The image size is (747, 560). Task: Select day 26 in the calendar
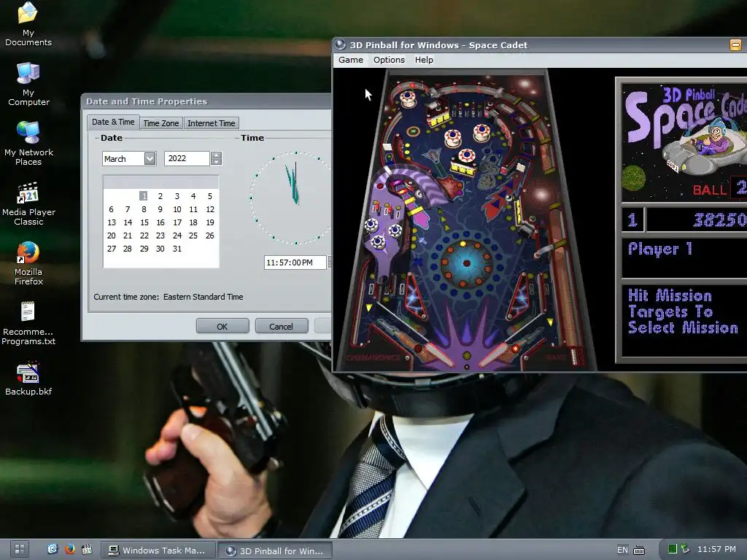tap(209, 236)
